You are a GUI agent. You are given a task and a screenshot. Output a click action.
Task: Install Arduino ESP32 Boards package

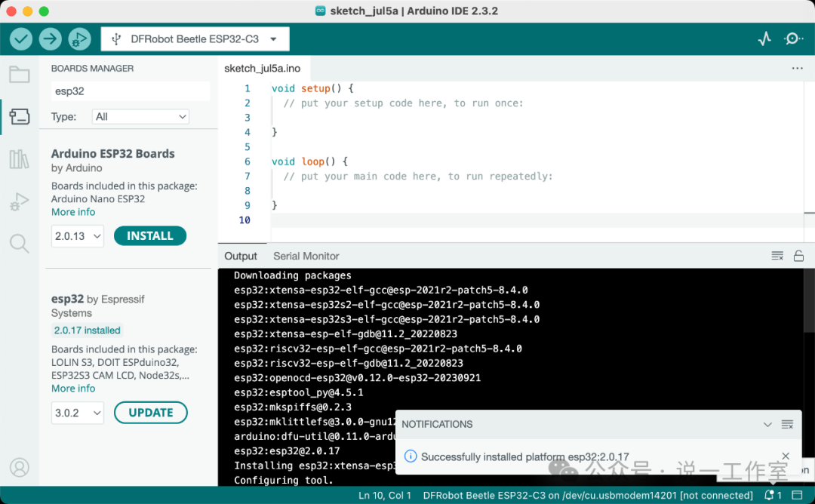click(x=149, y=236)
